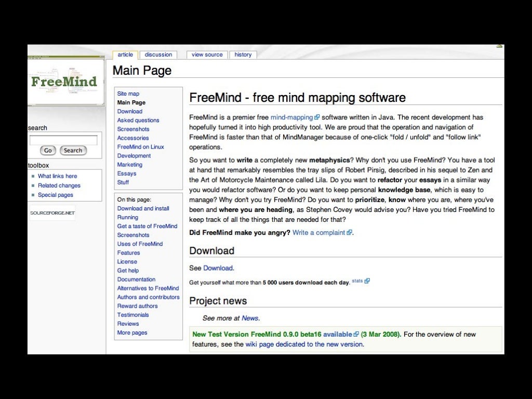Click the Main Page heading text
532x399 pixels.
tap(142, 71)
